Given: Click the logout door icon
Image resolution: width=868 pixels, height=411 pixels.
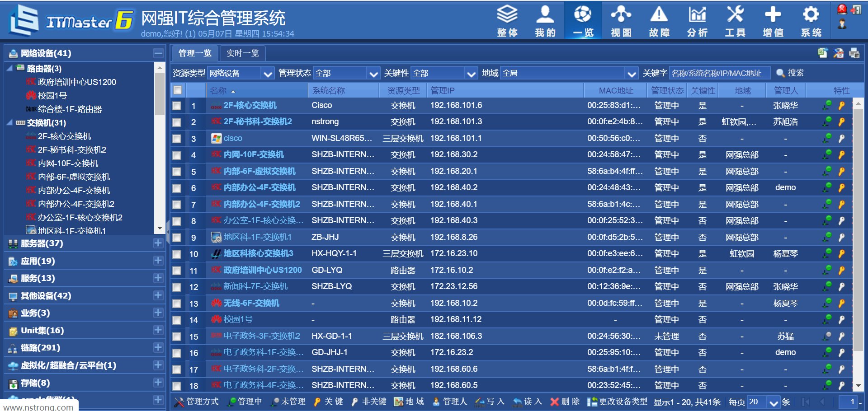Looking at the screenshot, I should point(856,9).
